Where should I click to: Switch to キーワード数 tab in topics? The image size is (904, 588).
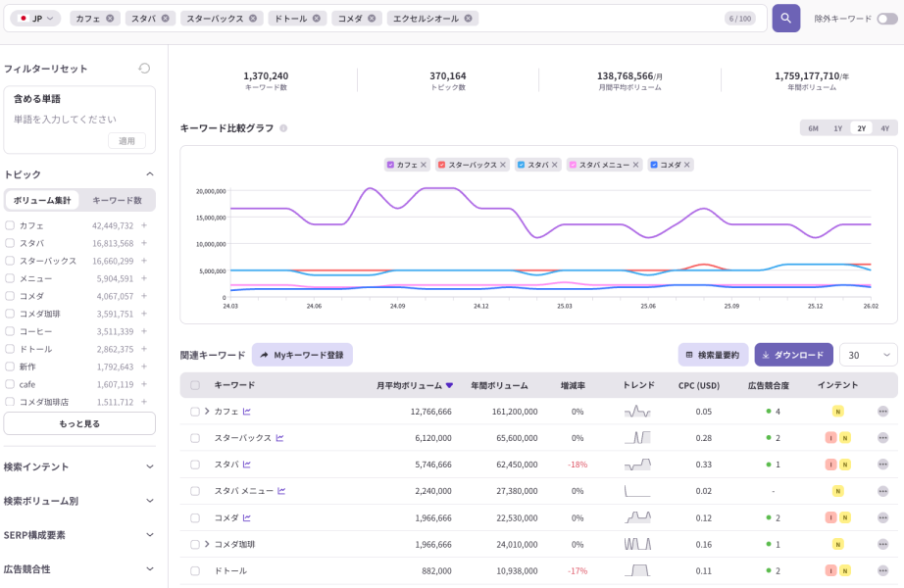pos(117,200)
